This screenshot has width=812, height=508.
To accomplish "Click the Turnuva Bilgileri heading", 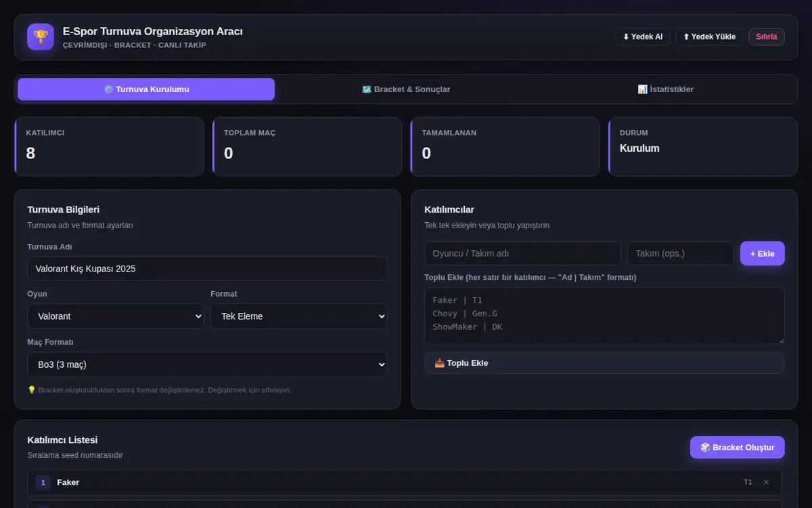I will (64, 210).
